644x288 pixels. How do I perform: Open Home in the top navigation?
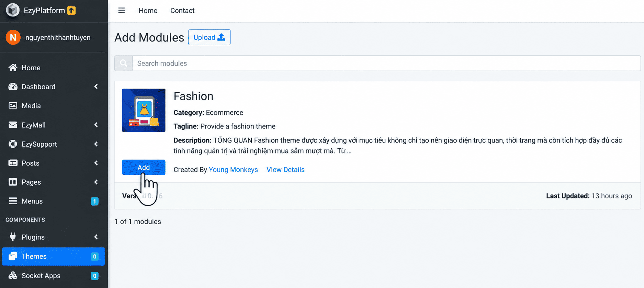[x=148, y=11]
